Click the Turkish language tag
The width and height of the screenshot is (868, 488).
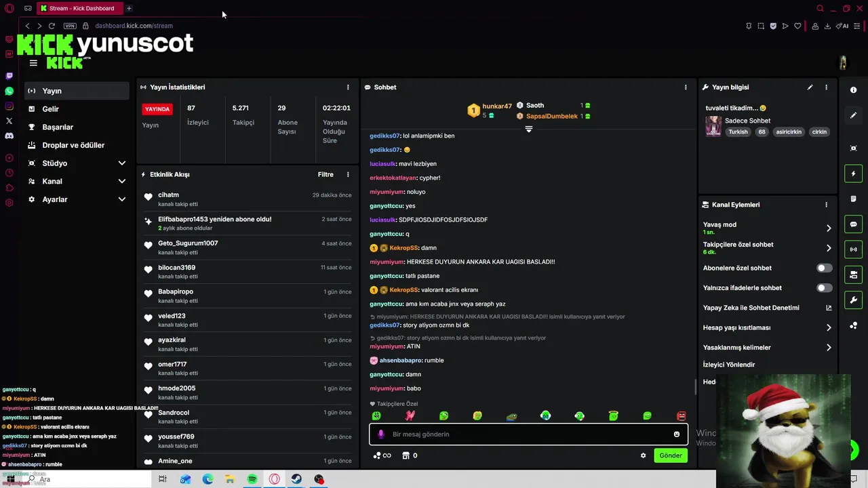(x=738, y=132)
